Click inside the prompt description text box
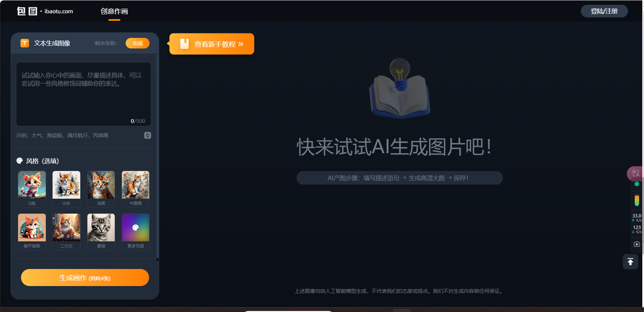 [x=83, y=94]
